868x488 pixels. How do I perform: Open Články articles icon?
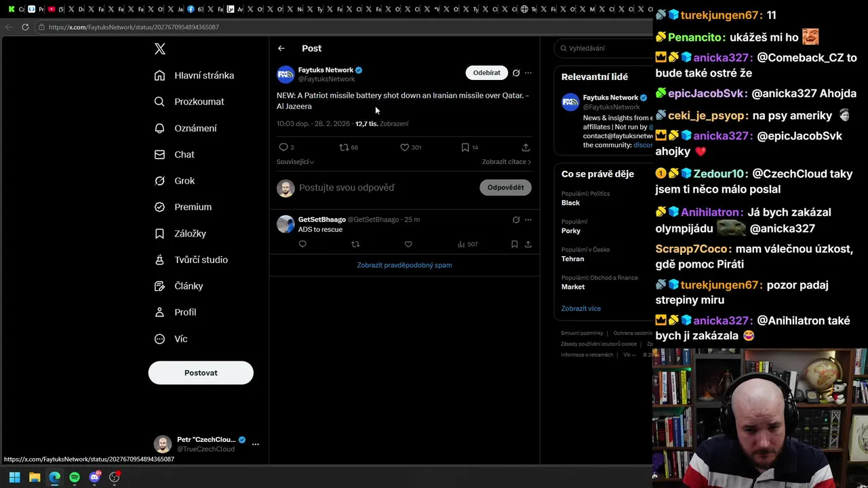pyautogui.click(x=159, y=286)
